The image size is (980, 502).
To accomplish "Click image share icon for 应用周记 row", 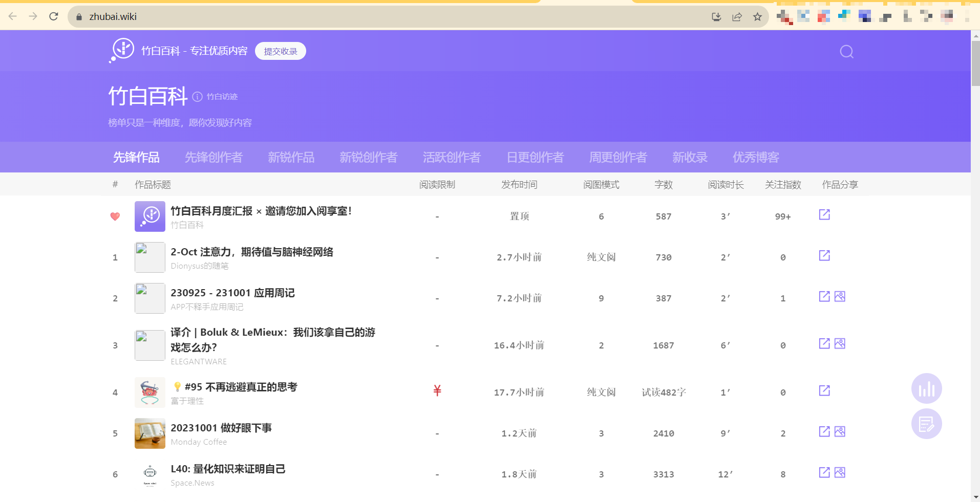I will coord(840,296).
